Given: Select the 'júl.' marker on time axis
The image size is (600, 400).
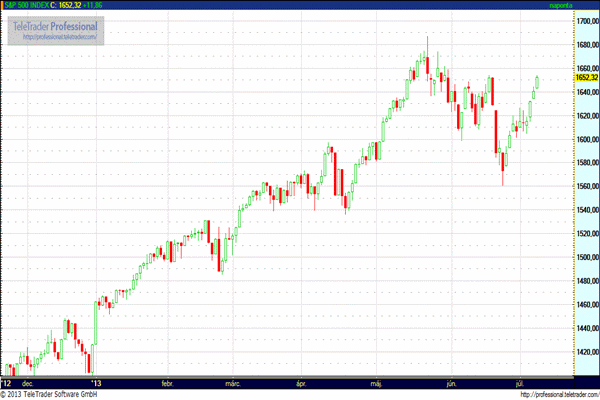Looking at the screenshot, I should [x=519, y=383].
